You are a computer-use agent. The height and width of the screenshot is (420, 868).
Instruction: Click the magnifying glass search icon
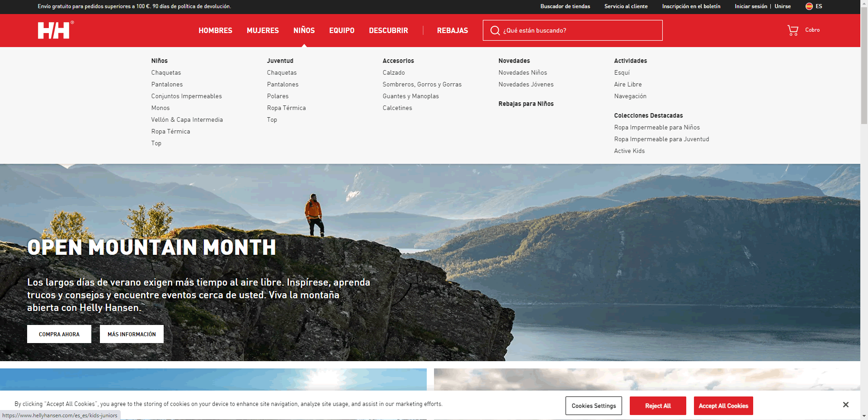click(495, 30)
